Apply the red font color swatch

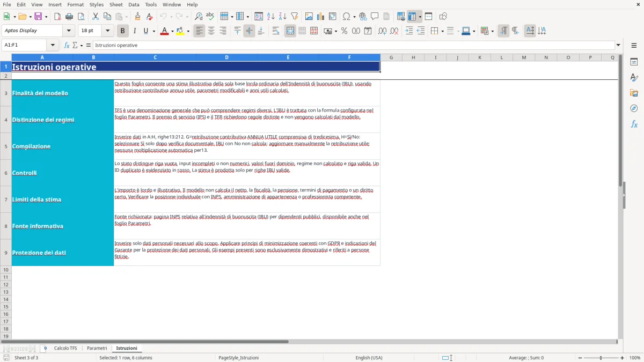click(x=164, y=31)
